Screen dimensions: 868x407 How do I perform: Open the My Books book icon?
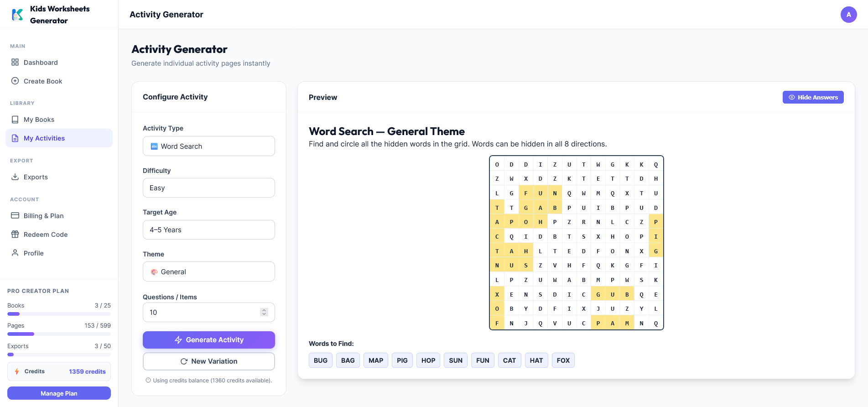click(15, 119)
